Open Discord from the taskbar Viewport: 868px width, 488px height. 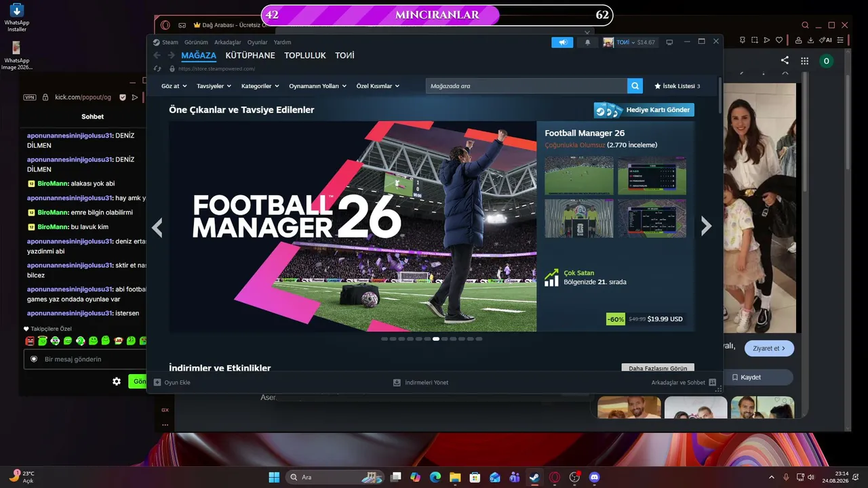tap(595, 477)
